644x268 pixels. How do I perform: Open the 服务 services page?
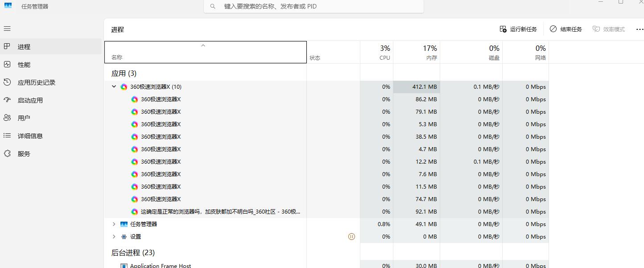point(24,154)
